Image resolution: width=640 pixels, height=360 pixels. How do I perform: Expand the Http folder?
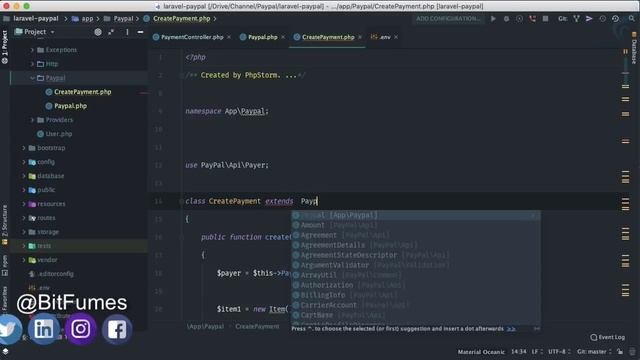point(32,64)
